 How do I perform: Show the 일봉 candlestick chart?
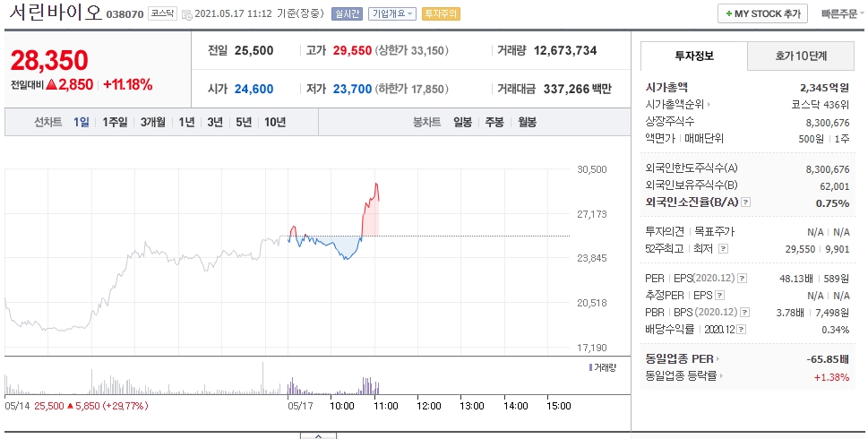point(463,123)
